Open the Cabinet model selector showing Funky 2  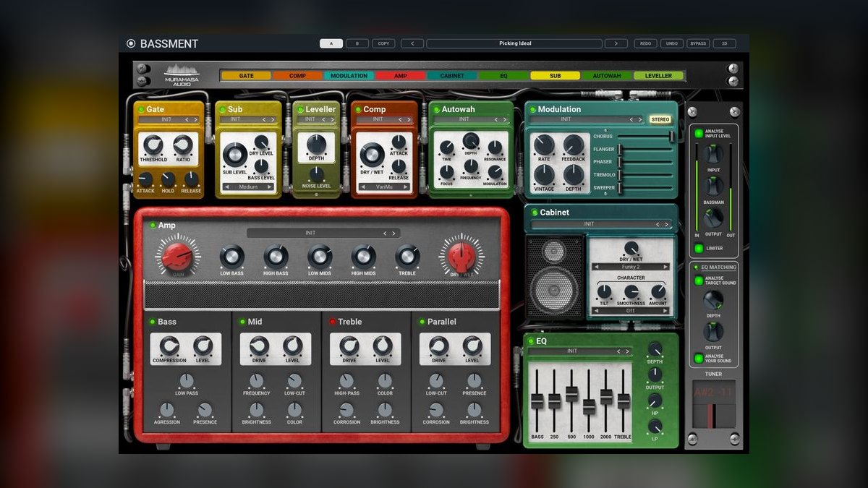631,267
